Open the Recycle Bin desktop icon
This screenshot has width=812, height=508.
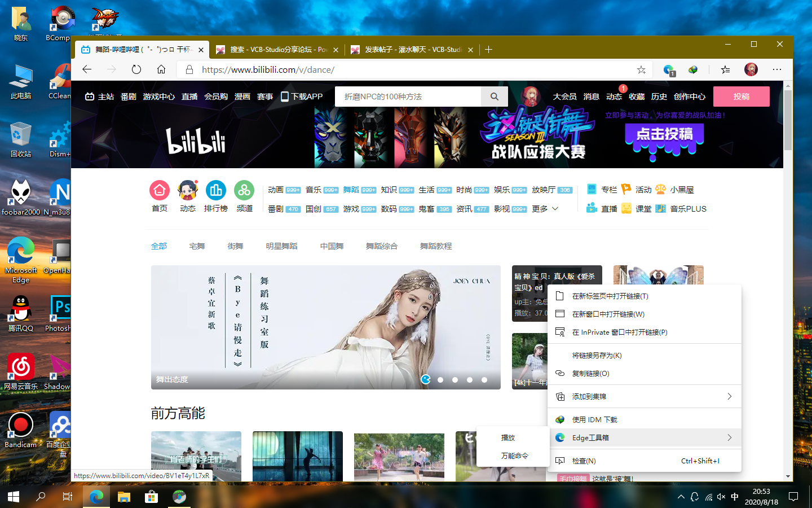coord(21,139)
